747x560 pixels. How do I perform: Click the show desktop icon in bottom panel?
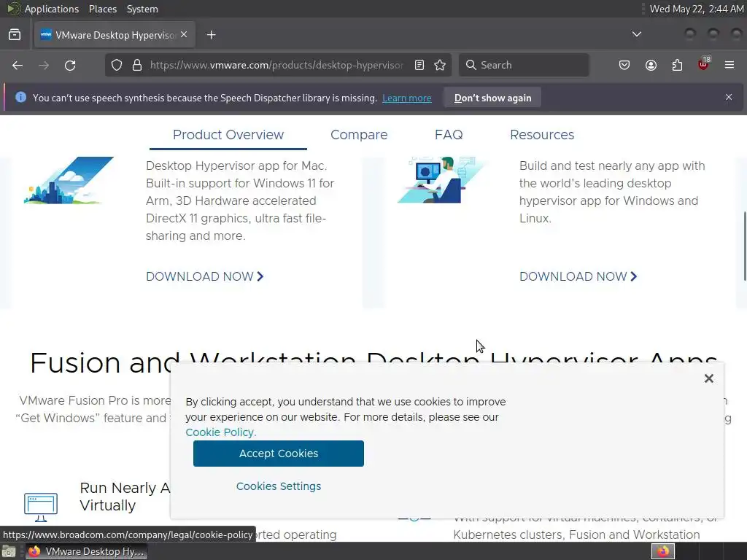9,551
